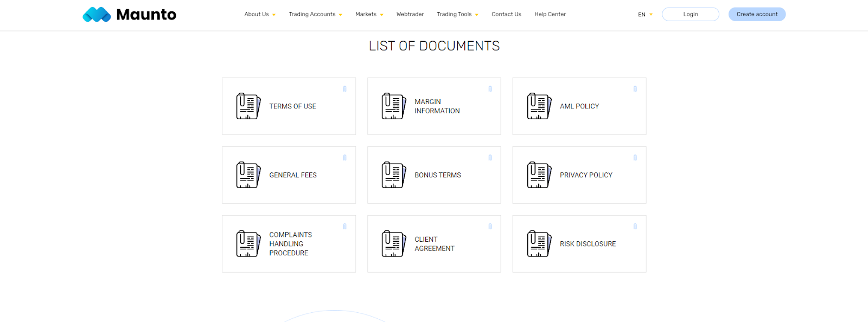Viewport: 868px width, 322px height.
Task: Click the attachment clip on Risk Disclosure card
Action: tap(635, 227)
